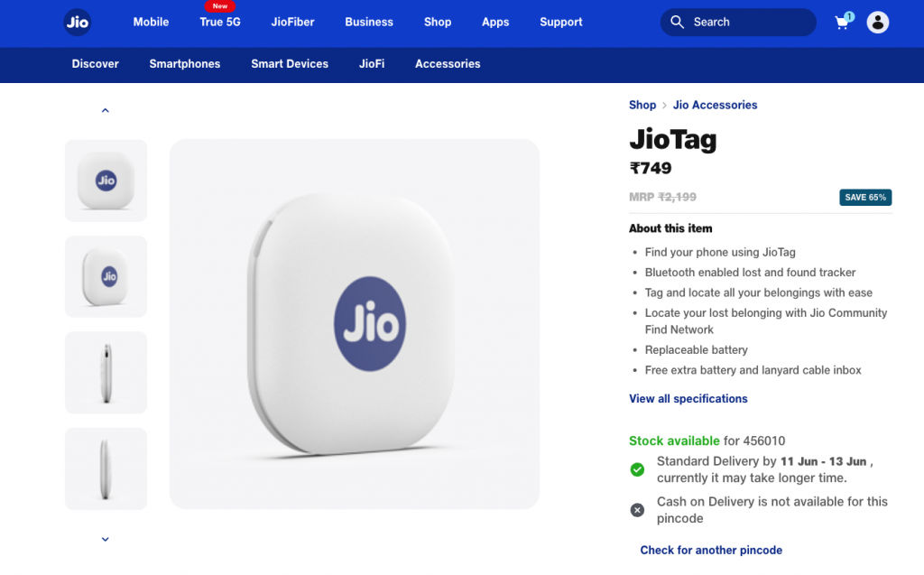Go to the JioFiber section
Viewport: 924px width, 575px height.
pos(293,22)
